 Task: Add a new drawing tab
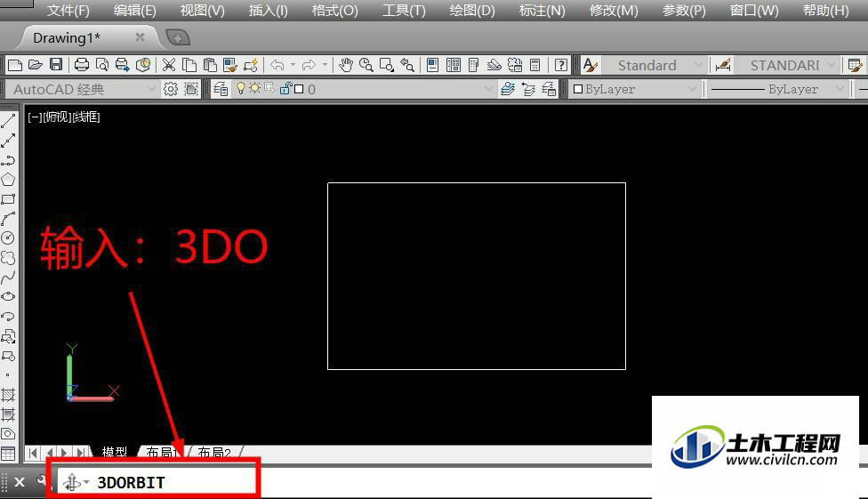click(178, 37)
